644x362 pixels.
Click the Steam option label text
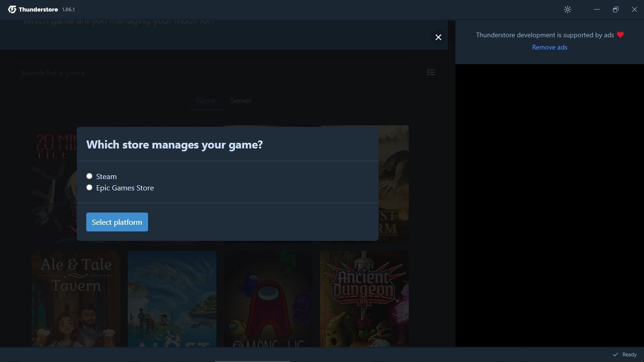106,176
